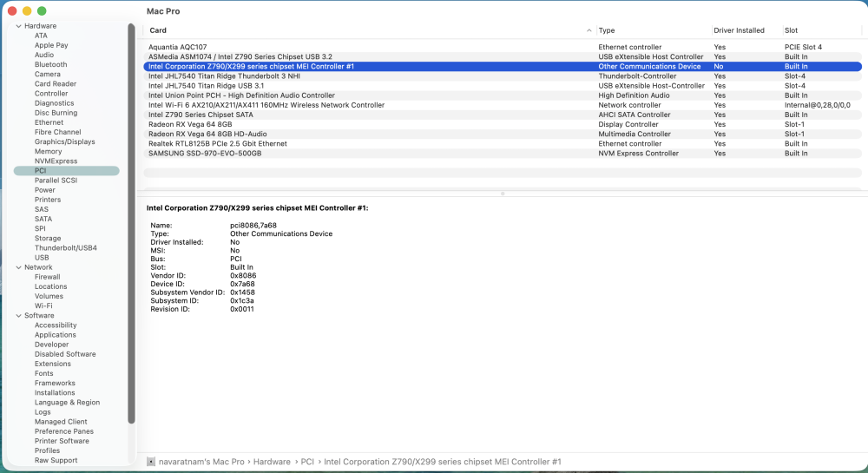Click the pane splitter handle dot
Screen dimensions: 868x473
503,194
